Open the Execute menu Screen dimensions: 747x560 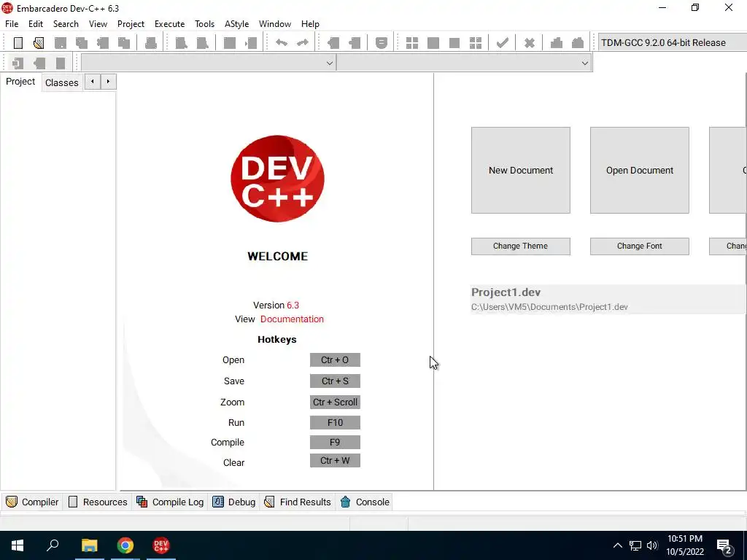(169, 24)
